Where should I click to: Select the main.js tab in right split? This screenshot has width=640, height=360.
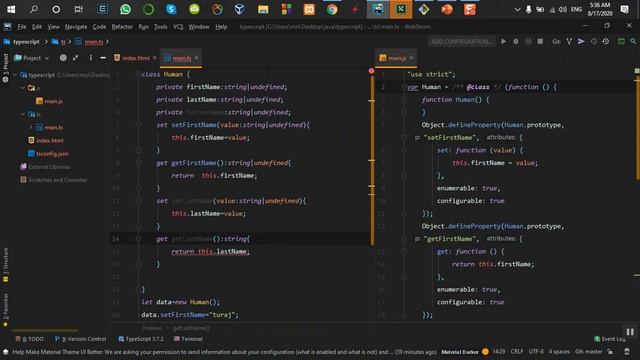point(396,58)
